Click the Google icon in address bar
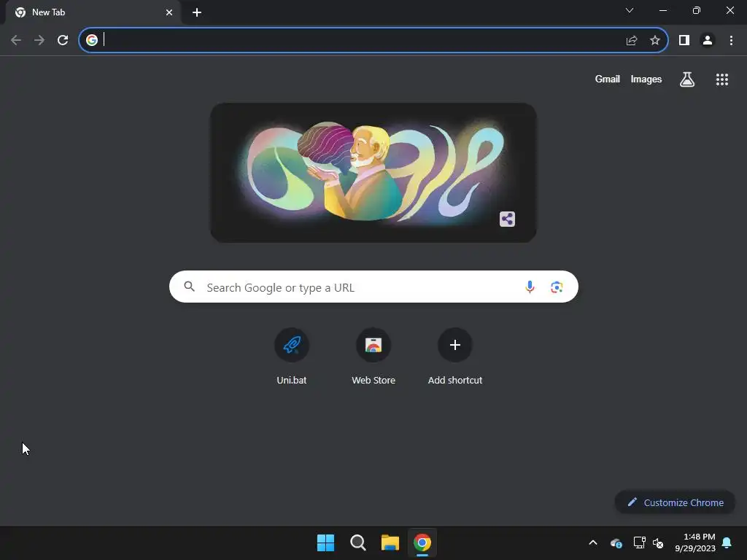 [x=92, y=40]
